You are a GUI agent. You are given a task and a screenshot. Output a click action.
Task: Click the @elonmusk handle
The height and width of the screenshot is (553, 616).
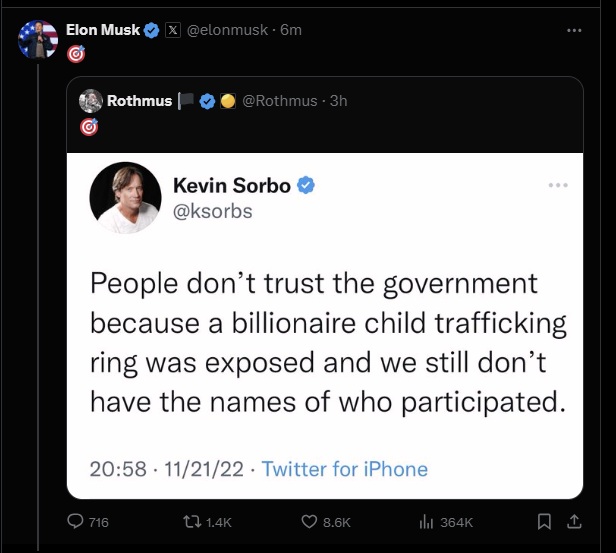pos(228,30)
